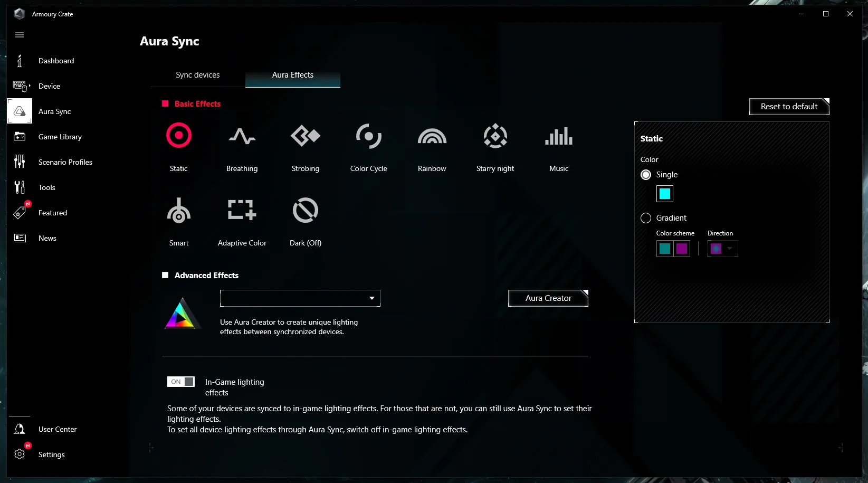This screenshot has height=483, width=868.
Task: Go to the Scenario Profiles menu label
Action: click(x=65, y=162)
